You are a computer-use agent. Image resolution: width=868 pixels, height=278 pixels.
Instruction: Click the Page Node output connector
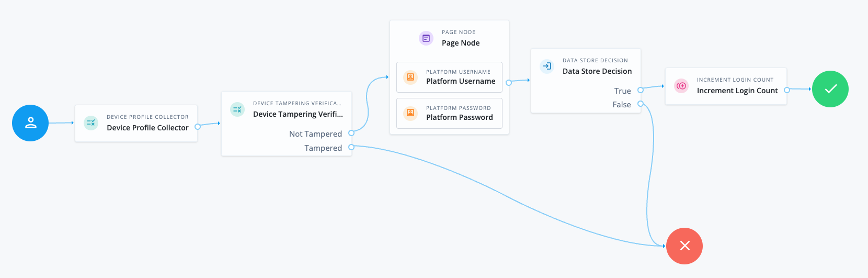[x=509, y=83]
